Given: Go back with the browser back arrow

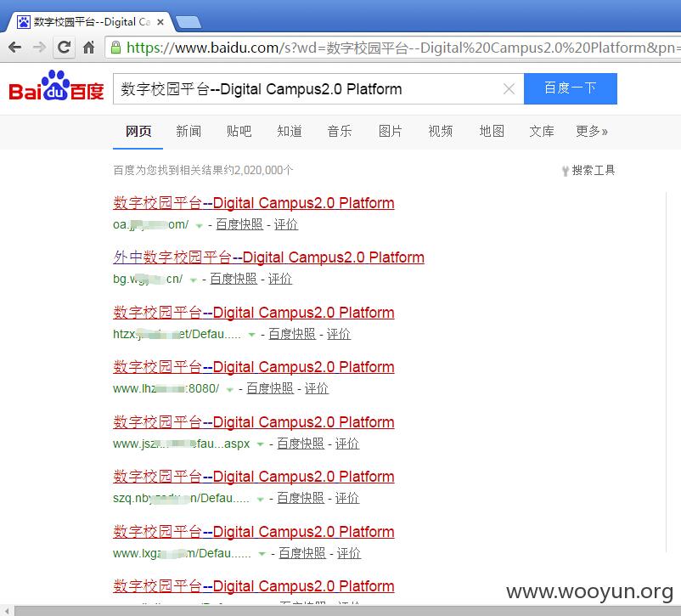Looking at the screenshot, I should [x=14, y=47].
